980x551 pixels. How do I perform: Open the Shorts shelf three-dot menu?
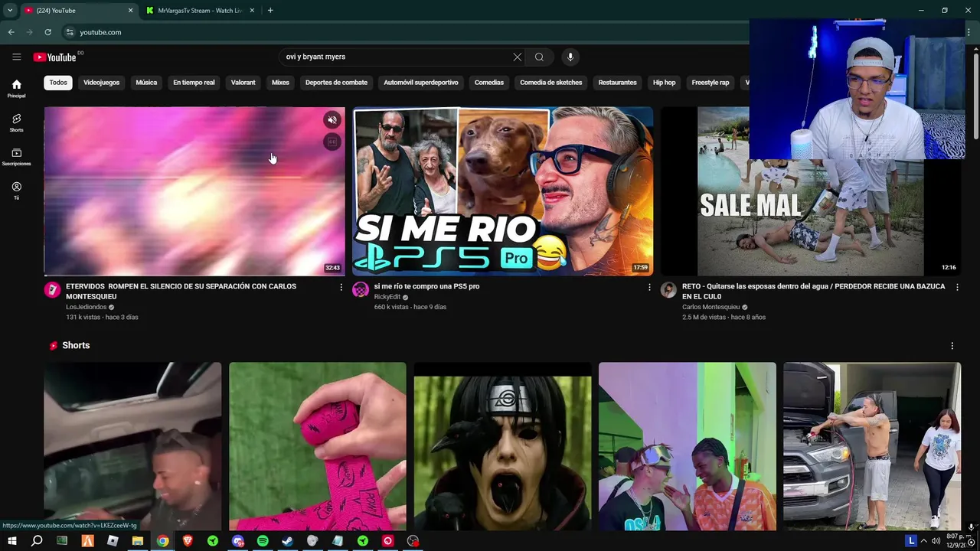click(952, 346)
